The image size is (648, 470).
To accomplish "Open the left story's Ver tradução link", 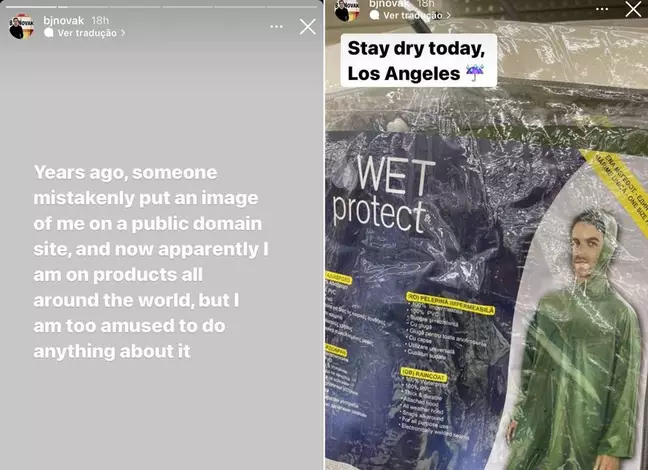I will [x=87, y=33].
